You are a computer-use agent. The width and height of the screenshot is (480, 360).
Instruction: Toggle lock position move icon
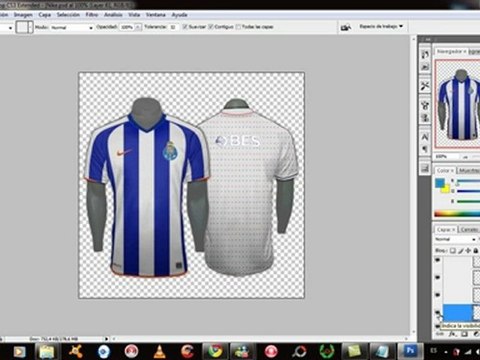[x=468, y=250]
